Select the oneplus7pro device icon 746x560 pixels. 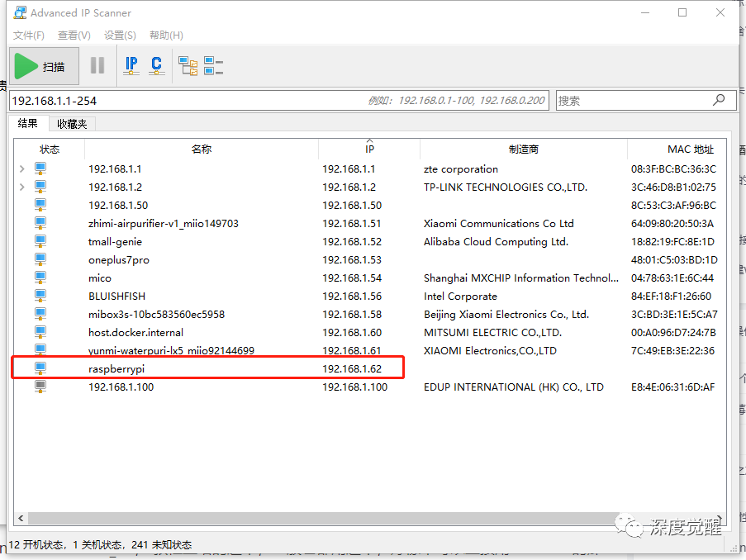point(40,259)
